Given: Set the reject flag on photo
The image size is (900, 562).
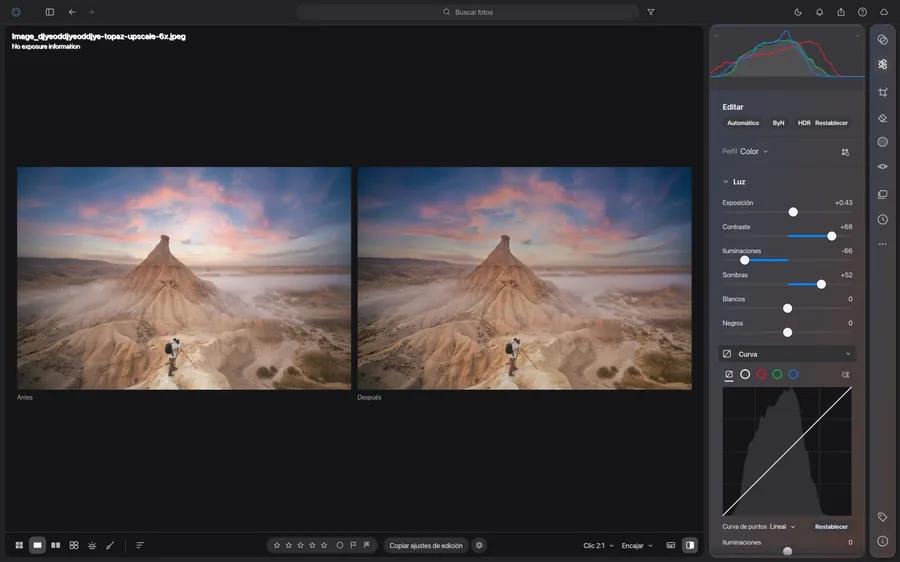Looking at the screenshot, I should click(367, 545).
